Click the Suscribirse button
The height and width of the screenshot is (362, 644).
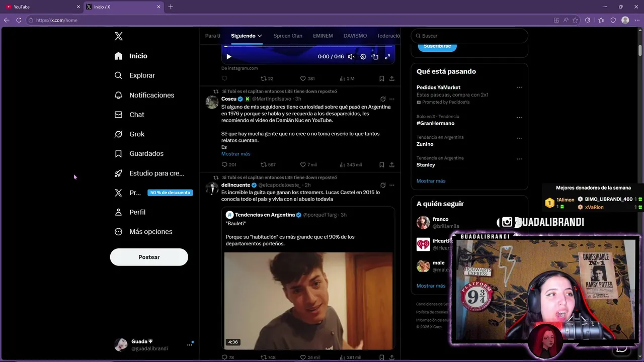pyautogui.click(x=437, y=46)
